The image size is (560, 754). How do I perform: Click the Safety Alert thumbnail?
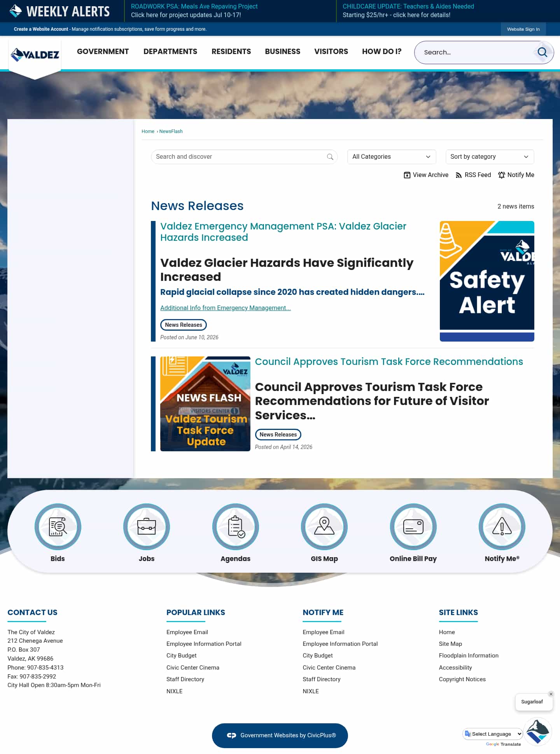pos(487,281)
